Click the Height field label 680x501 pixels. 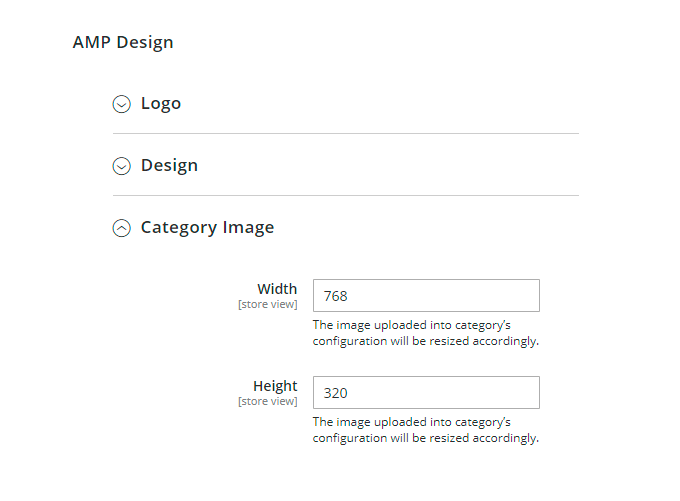pos(275,386)
